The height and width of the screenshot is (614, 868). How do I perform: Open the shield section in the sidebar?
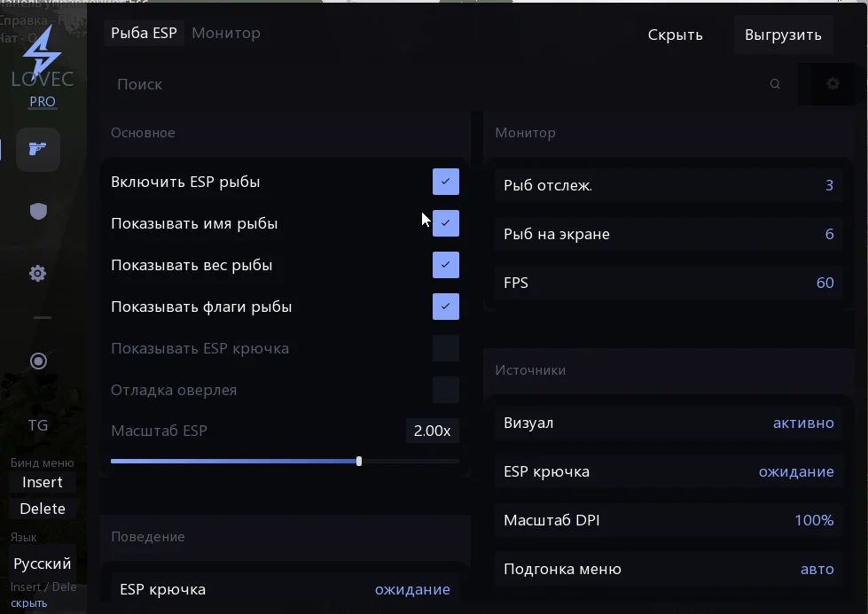37,211
